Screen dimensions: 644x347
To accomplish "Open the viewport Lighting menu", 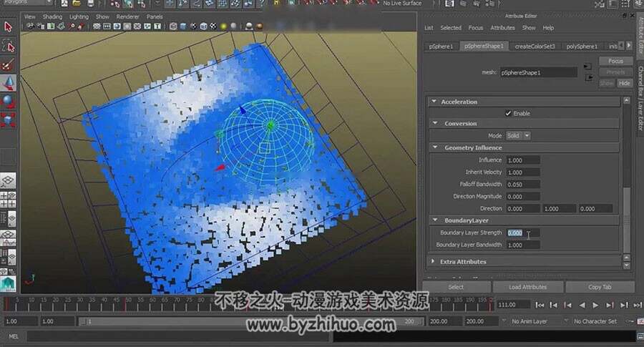I will [x=79, y=17].
